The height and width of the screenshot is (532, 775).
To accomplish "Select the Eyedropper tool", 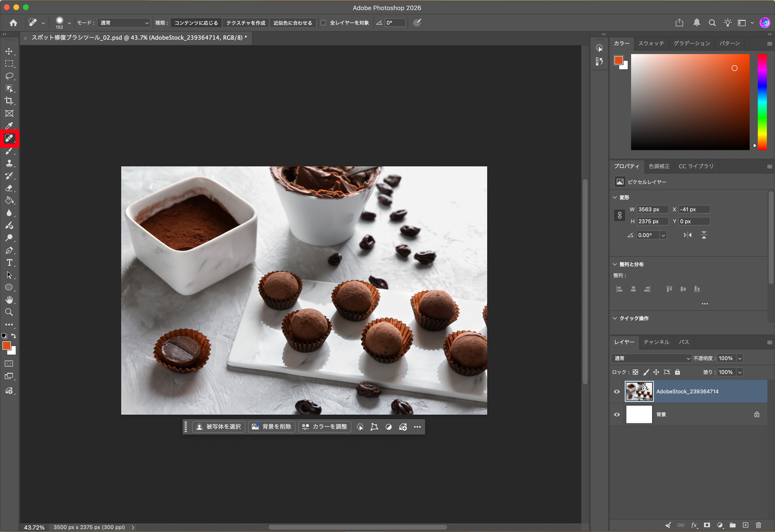I will click(9, 126).
